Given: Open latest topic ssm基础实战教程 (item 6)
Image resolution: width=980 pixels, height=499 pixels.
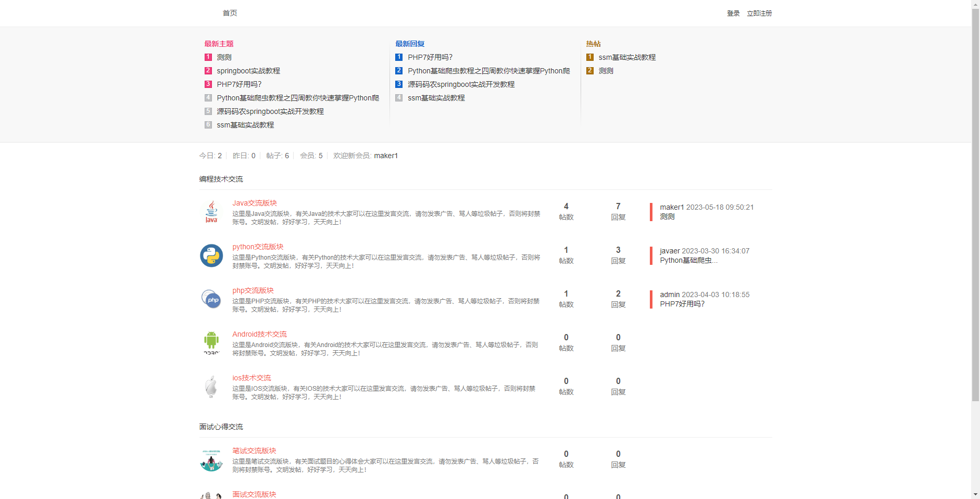Looking at the screenshot, I should click(x=245, y=125).
